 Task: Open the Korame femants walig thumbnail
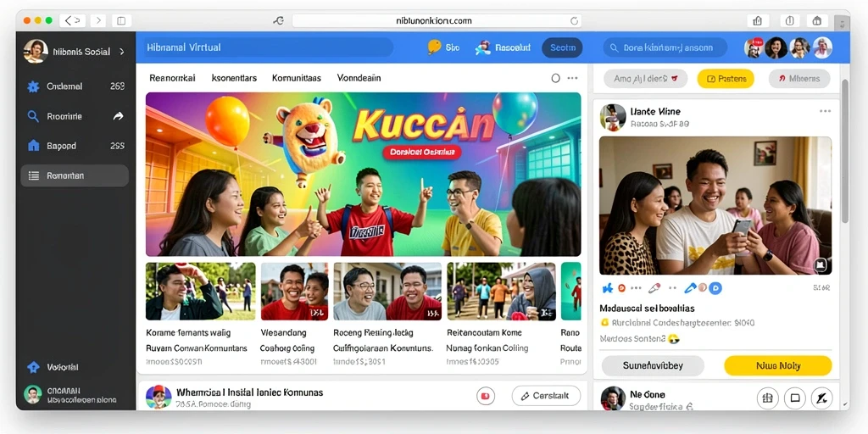200,292
